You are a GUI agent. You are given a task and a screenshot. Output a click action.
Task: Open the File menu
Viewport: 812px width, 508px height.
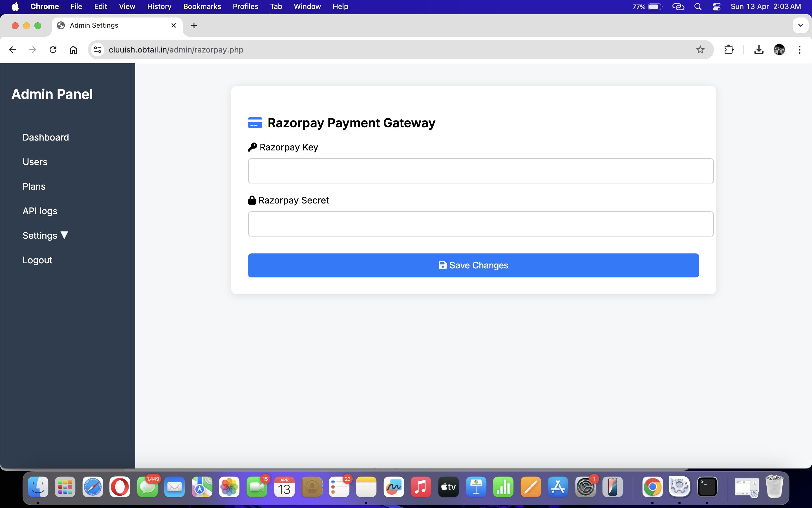(x=76, y=7)
